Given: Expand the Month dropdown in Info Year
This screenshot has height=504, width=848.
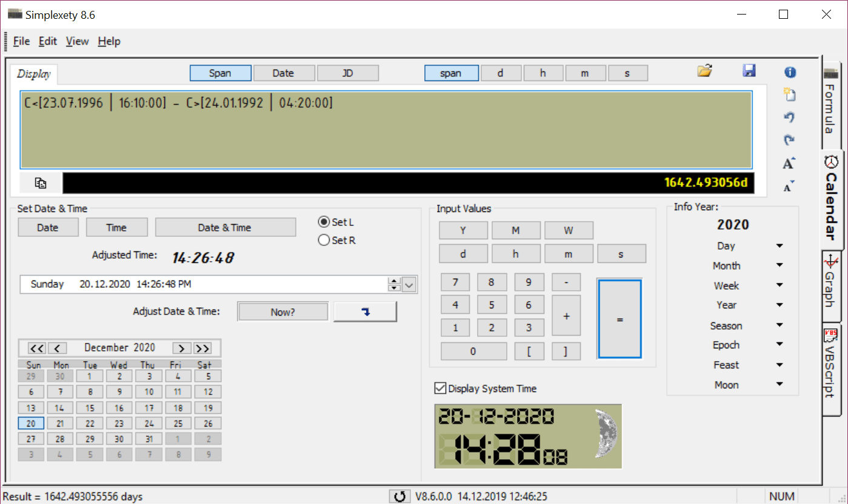Looking at the screenshot, I should coord(780,265).
